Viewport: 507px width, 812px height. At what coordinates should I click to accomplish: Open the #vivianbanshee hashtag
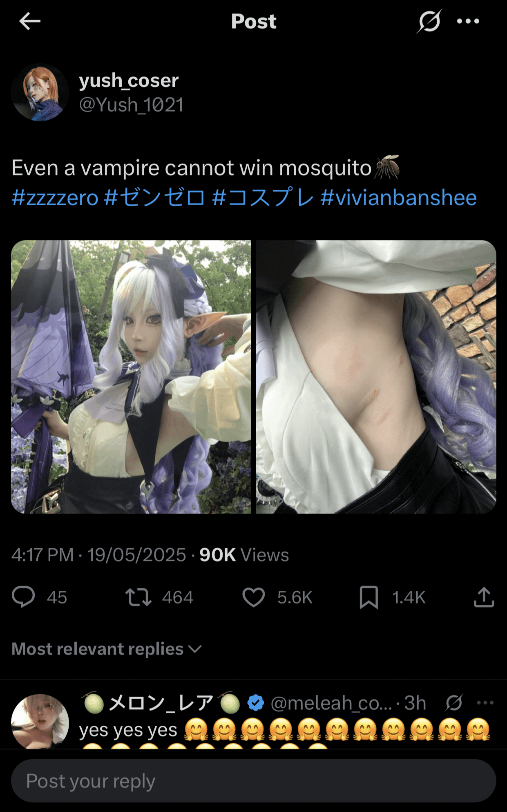click(x=398, y=198)
